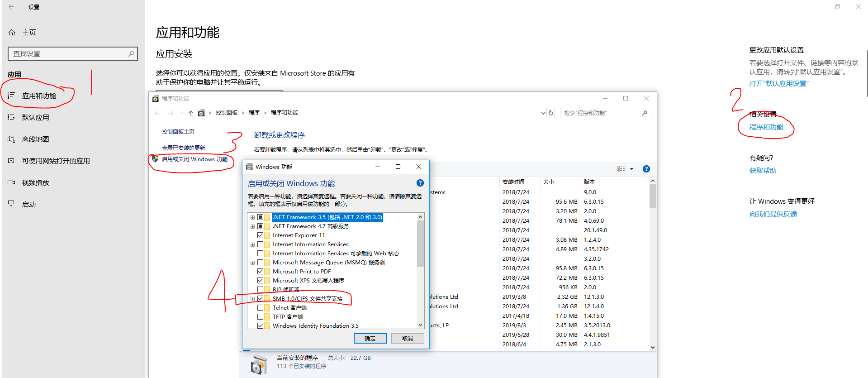Expand .NET Framework 3.5 tree node

click(x=252, y=217)
